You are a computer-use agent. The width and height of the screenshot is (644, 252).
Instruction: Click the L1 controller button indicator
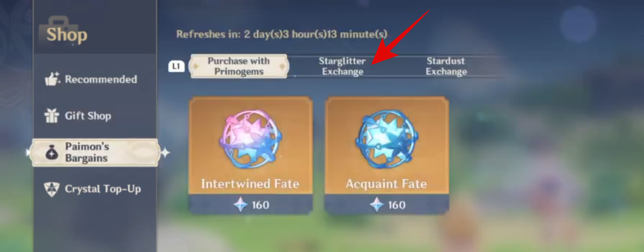point(177,67)
